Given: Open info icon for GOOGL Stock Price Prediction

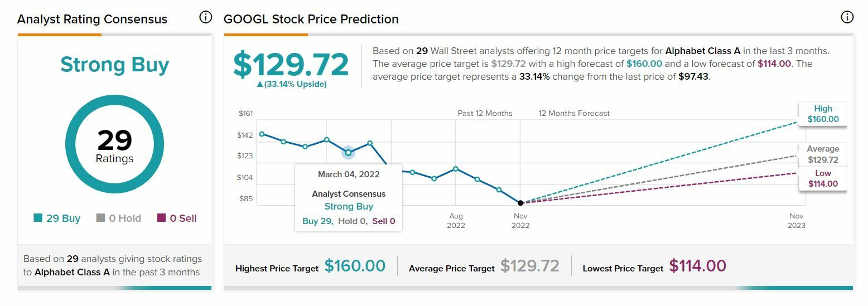Looking at the screenshot, I should (846, 18).
